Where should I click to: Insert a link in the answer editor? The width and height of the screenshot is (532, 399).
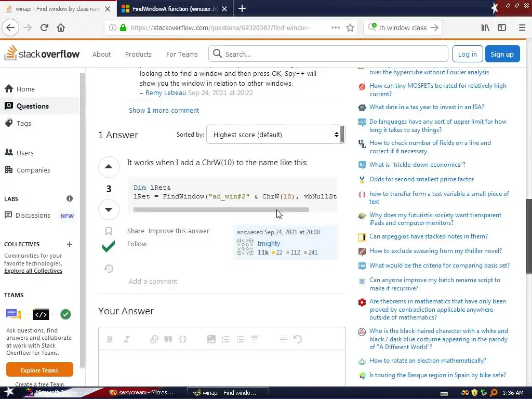point(154,339)
